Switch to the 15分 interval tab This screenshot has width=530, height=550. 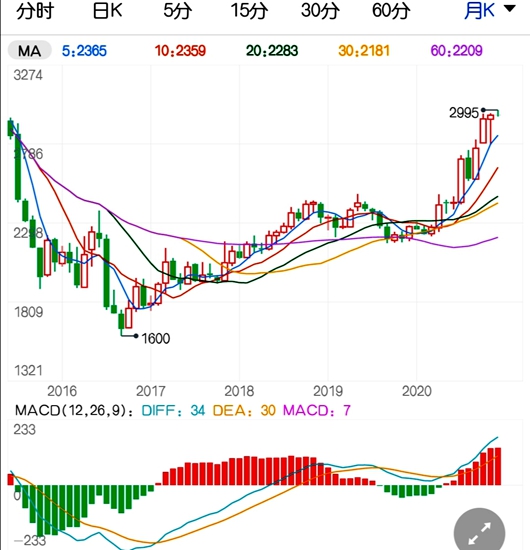pyautogui.click(x=249, y=11)
